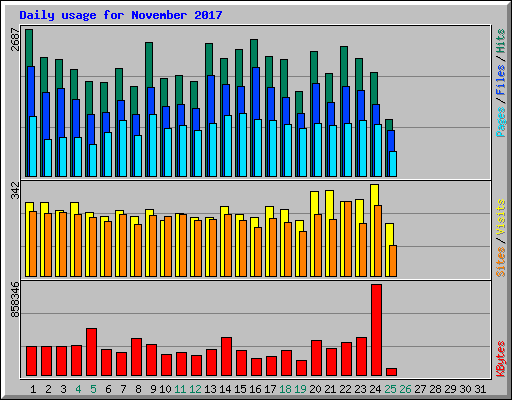Click the blue Files bar for day 16
The height and width of the screenshot is (400, 512).
[256, 93]
